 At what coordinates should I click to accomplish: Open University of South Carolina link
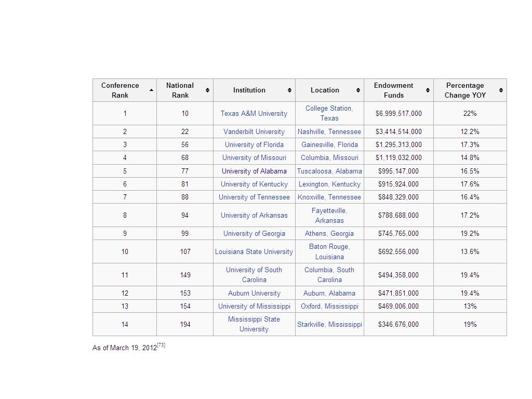pyautogui.click(x=254, y=275)
